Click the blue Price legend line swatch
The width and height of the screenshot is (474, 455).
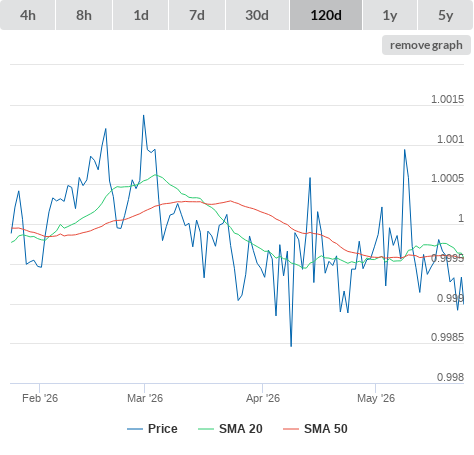click(x=135, y=429)
